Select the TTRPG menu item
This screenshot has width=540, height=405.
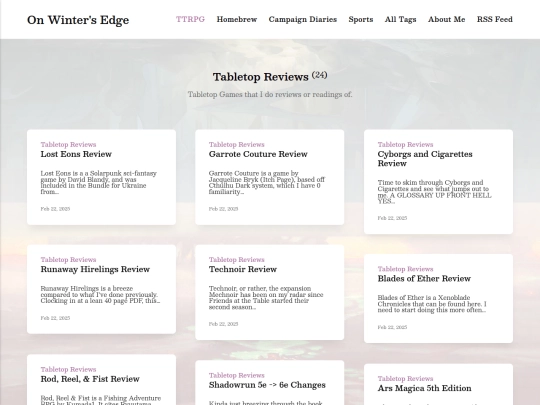click(190, 19)
